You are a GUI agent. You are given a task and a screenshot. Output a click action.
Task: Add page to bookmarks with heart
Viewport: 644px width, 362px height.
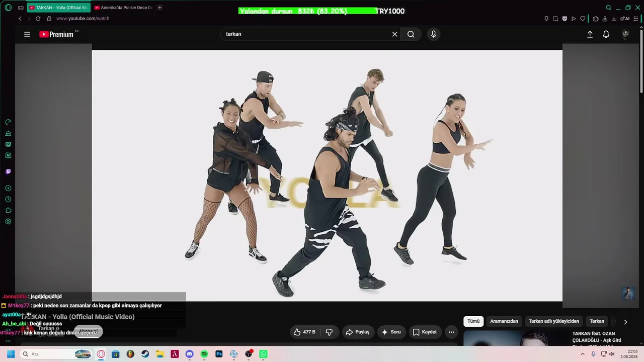583,19
